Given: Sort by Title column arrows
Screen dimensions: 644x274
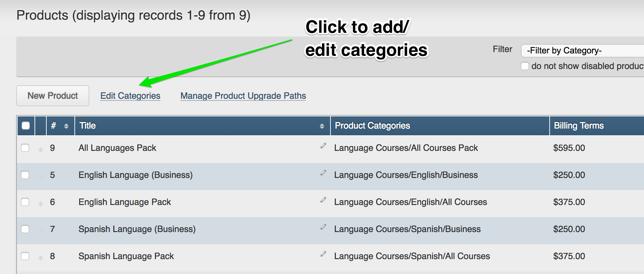Looking at the screenshot, I should (x=322, y=126).
